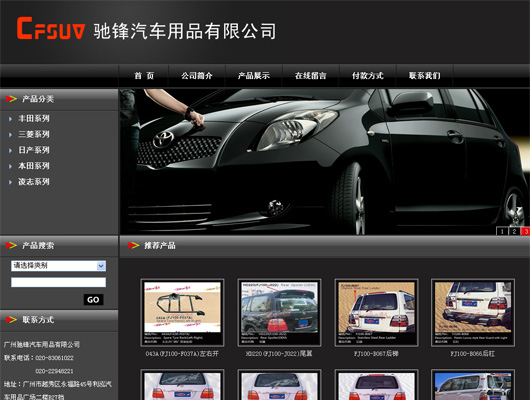Open the 请选择类别 category dropdown
Screen dimensions: 530x400
58,266
